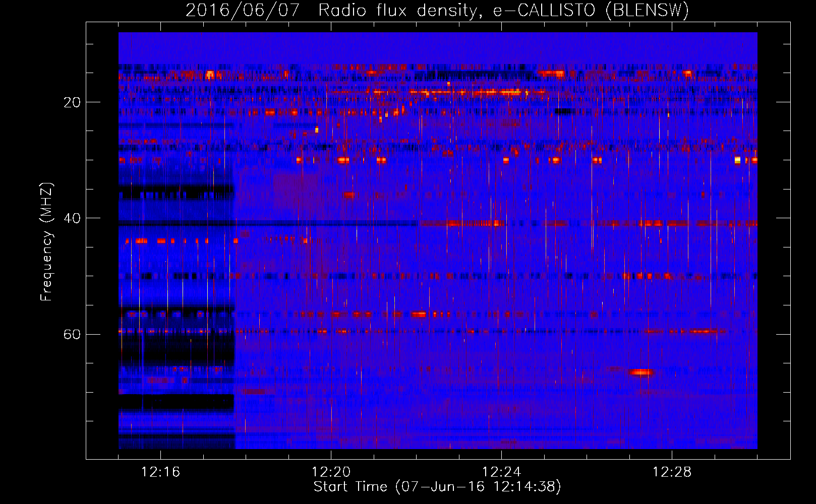This screenshot has height=504, width=816.
Task: Click the 12:24 time tick label
Action: 501,472
